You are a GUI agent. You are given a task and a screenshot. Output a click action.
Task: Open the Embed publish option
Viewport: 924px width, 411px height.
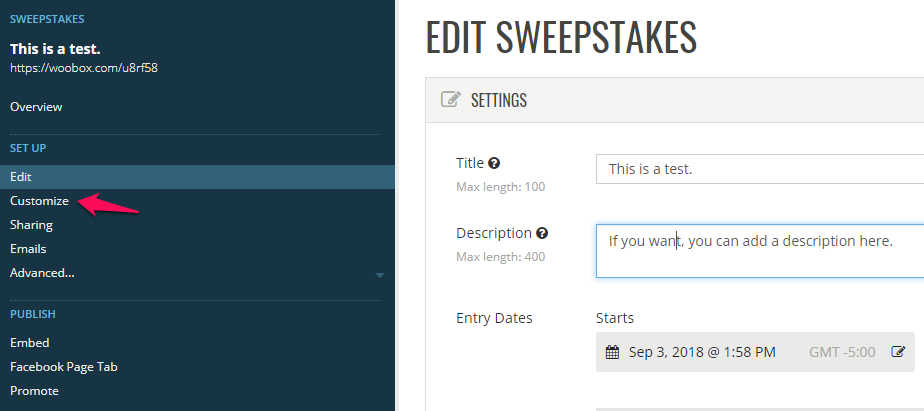(29, 343)
